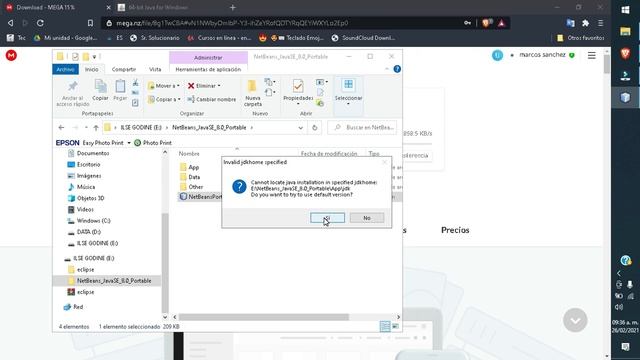
Task: Click the Photo Print button
Action: pyautogui.click(x=153, y=143)
